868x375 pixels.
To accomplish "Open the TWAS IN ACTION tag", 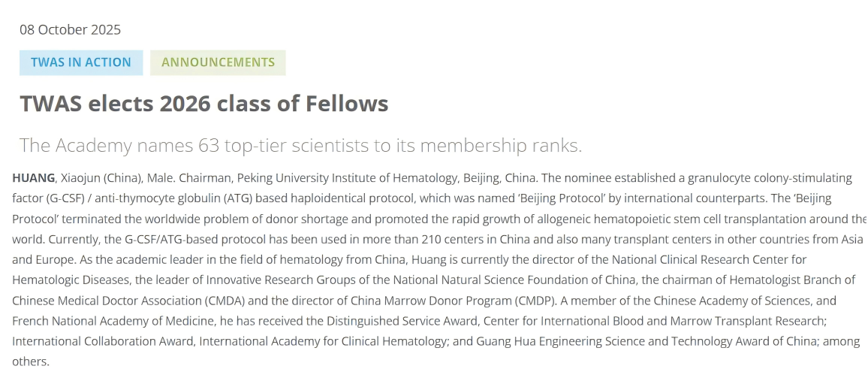I will (81, 62).
